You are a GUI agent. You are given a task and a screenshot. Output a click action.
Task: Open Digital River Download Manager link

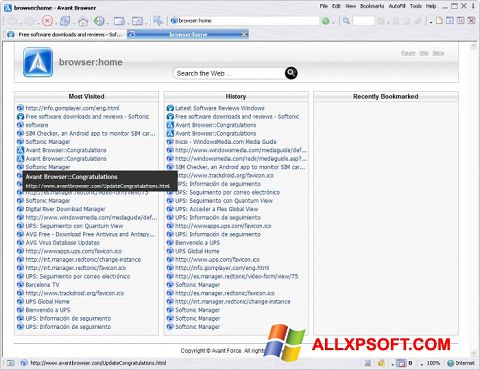coord(65,209)
